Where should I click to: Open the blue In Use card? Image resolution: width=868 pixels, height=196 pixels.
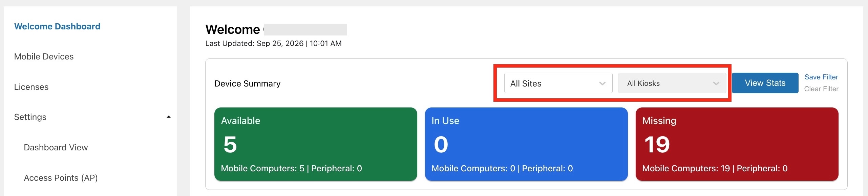pyautogui.click(x=526, y=144)
